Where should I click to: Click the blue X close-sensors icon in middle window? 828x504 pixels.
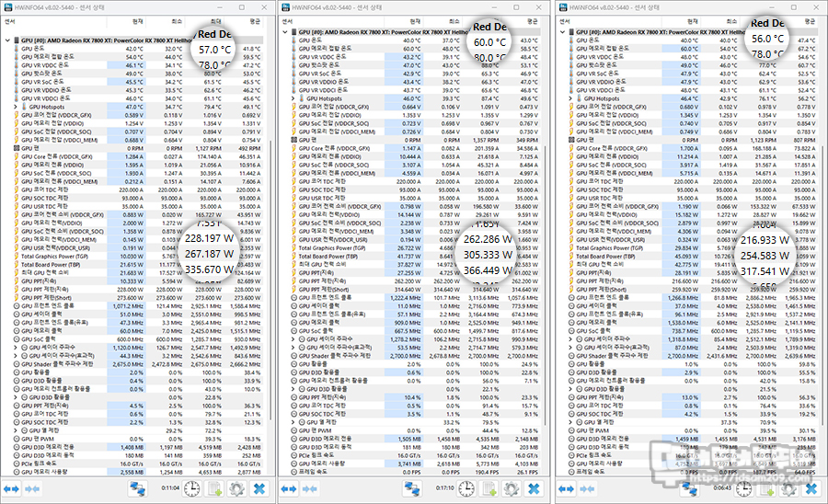tap(534, 489)
